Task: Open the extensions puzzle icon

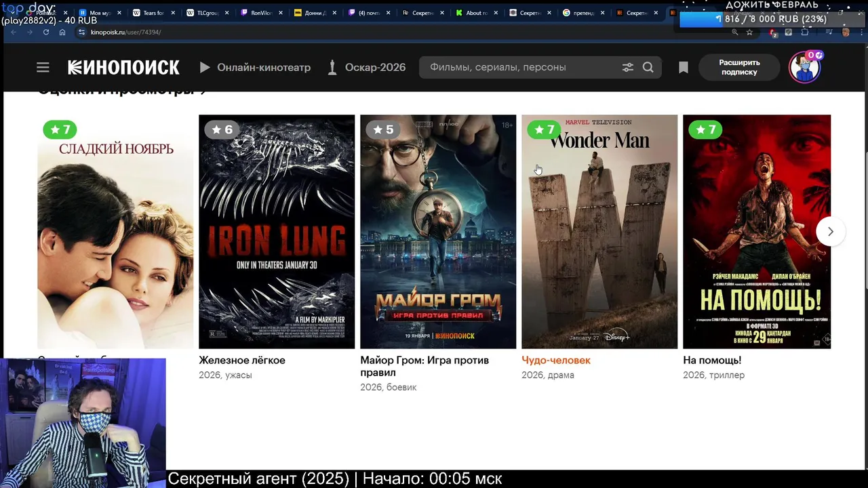Action: tap(805, 32)
